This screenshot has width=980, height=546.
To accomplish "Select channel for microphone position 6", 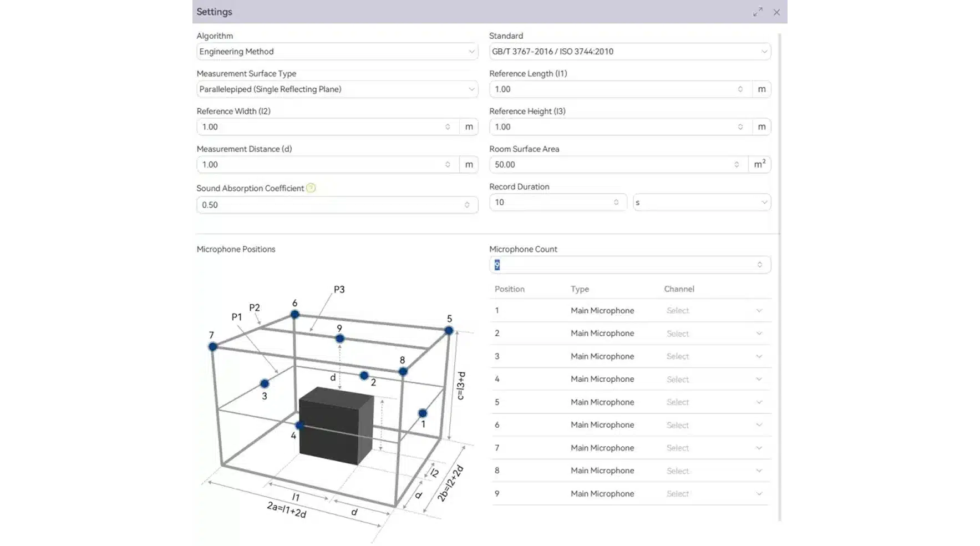I will [714, 425].
